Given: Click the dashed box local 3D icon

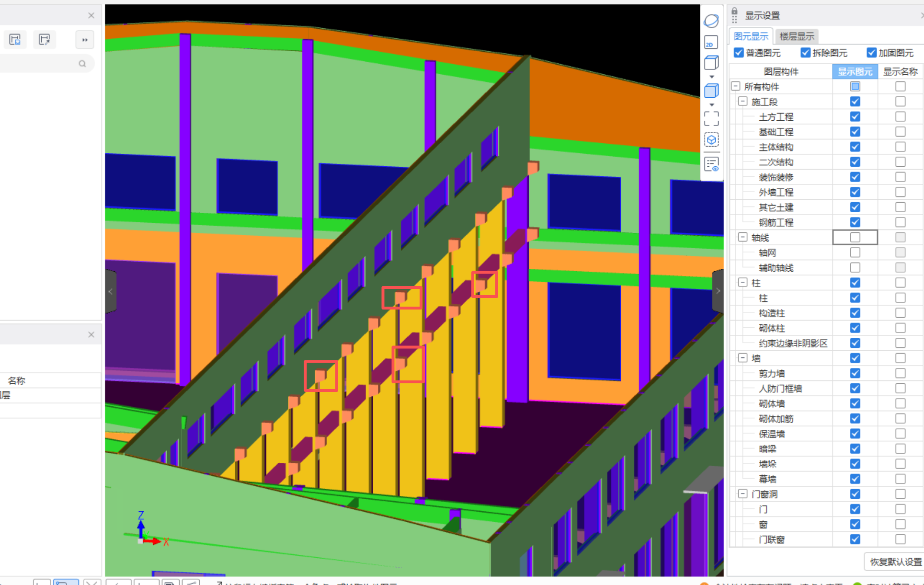Looking at the screenshot, I should (711, 140).
